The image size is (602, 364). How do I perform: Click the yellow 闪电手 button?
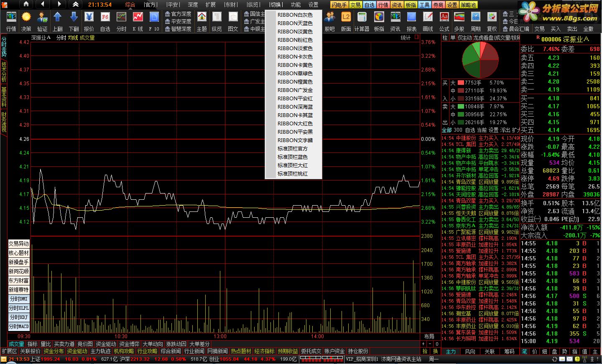pyautogui.click(x=339, y=5)
